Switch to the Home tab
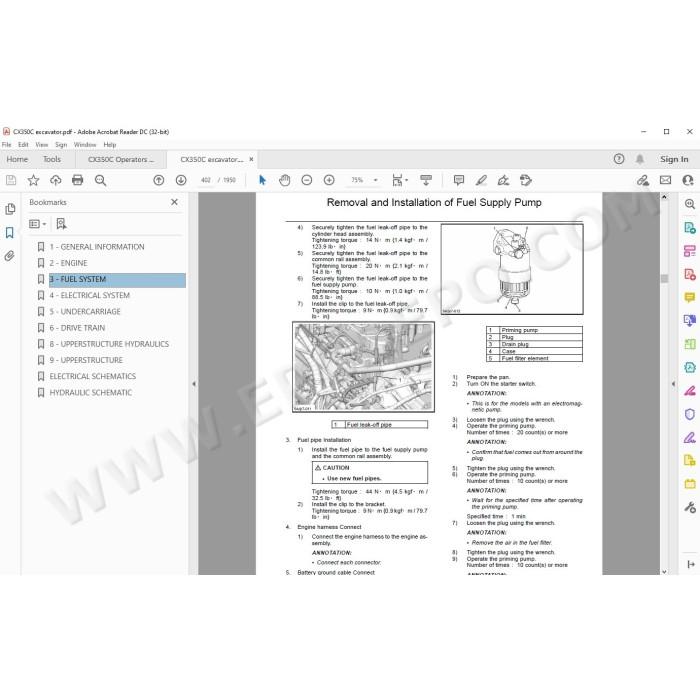 pyautogui.click(x=17, y=159)
